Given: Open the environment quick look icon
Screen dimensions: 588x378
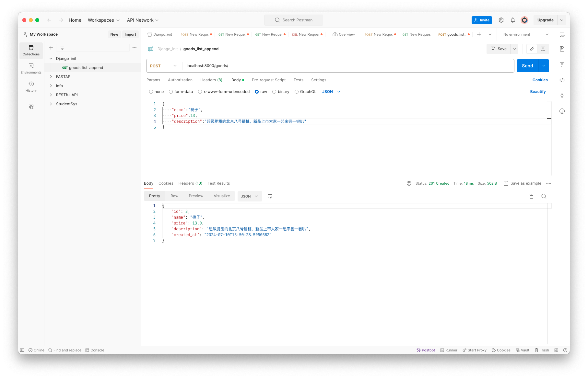Looking at the screenshot, I should (562, 34).
